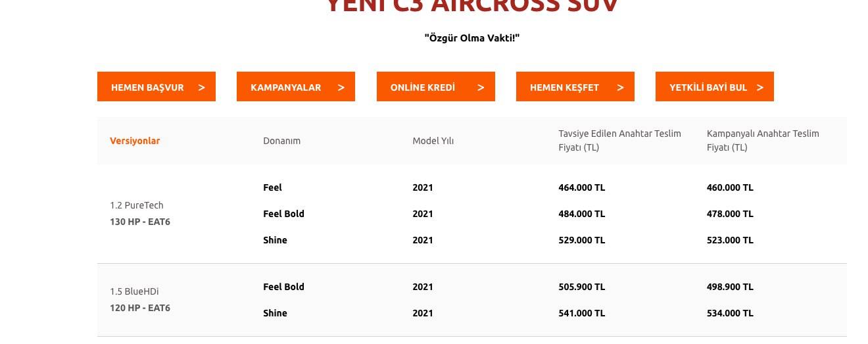Click the "Özgür Olma Vakti!" slogan

(472, 37)
